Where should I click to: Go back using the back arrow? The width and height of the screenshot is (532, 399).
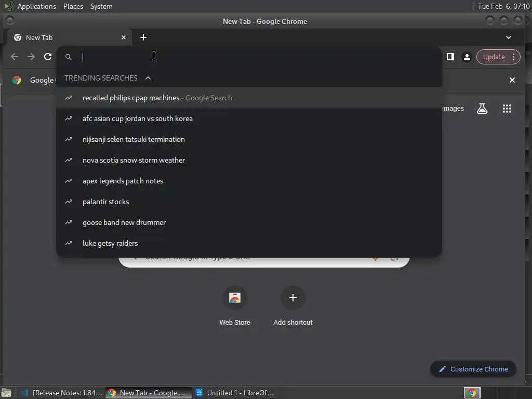15,57
